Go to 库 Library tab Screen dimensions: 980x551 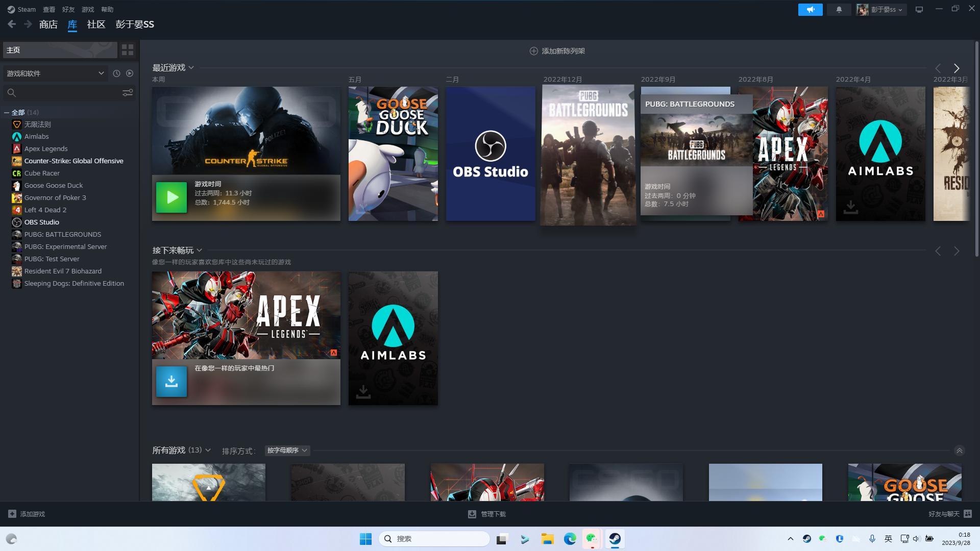[72, 24]
